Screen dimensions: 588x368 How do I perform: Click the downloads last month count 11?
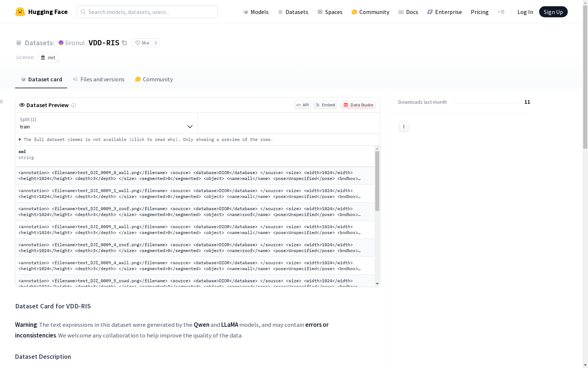tap(527, 102)
